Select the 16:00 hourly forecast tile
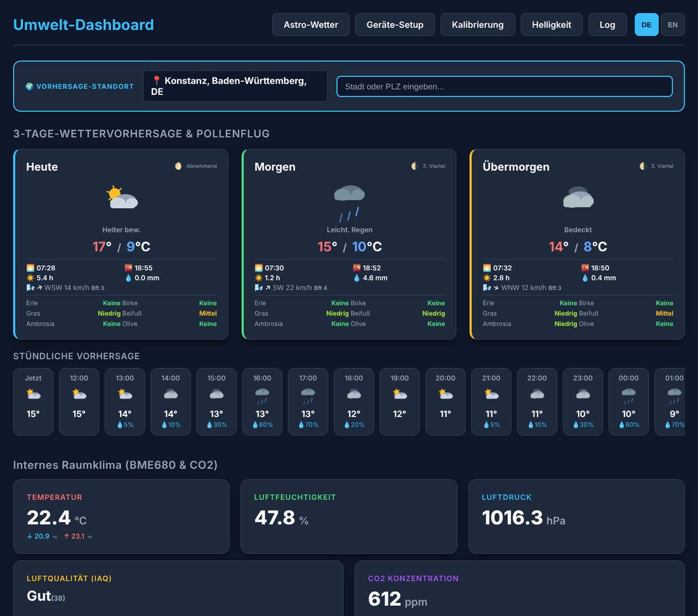 [x=262, y=402]
